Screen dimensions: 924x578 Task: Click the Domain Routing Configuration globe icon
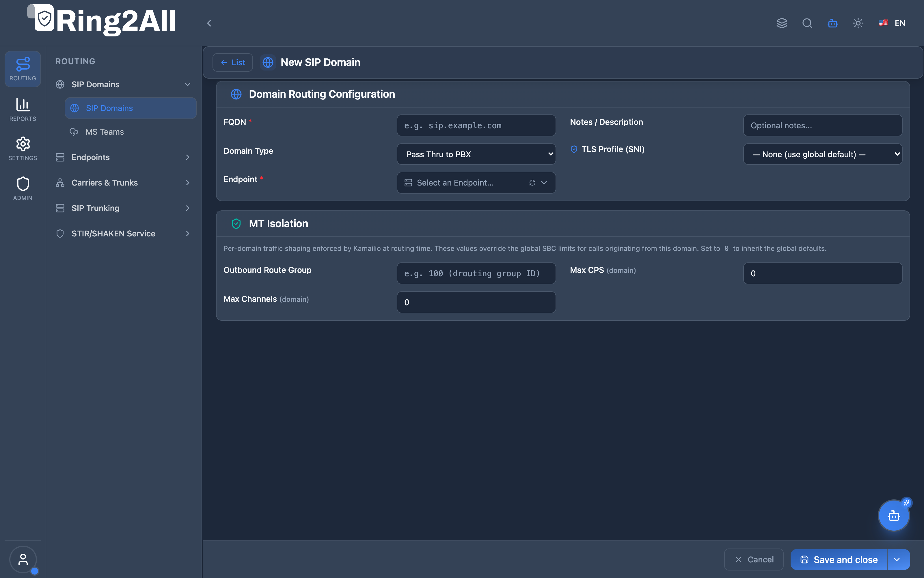pos(236,94)
